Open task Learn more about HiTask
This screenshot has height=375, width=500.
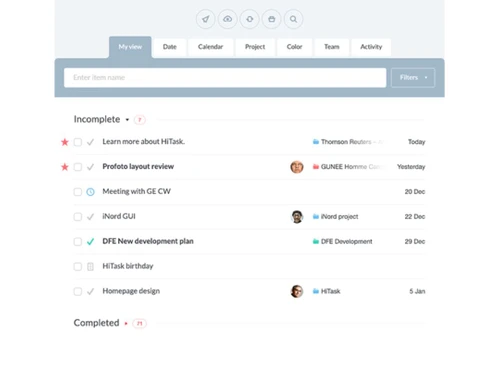pos(143,142)
